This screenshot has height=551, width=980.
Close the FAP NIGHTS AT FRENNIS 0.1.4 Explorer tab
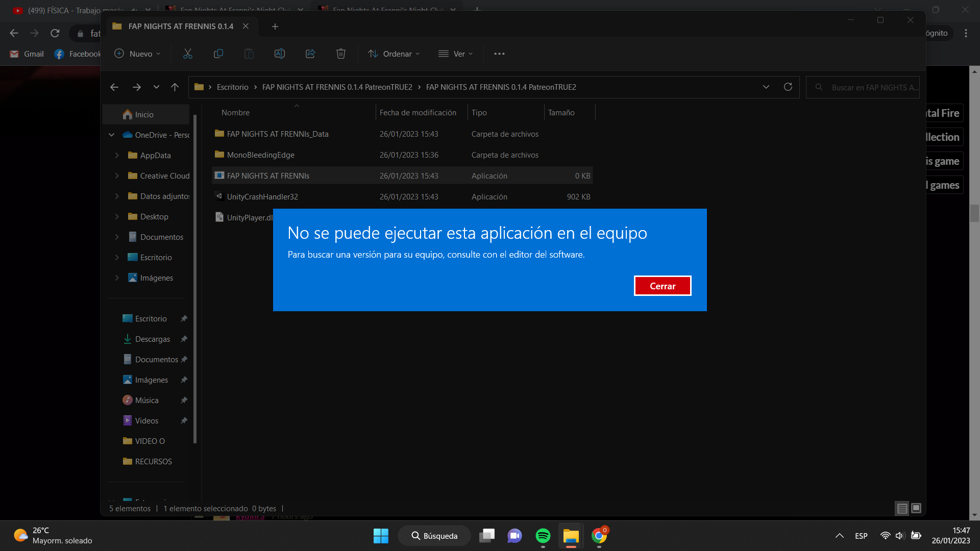246,26
